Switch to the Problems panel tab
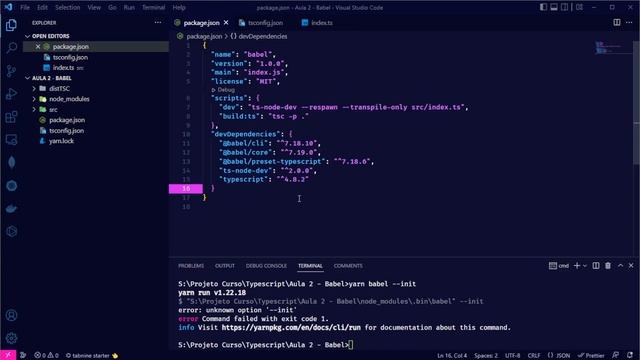Viewport: 640px width, 360px height. click(x=191, y=266)
